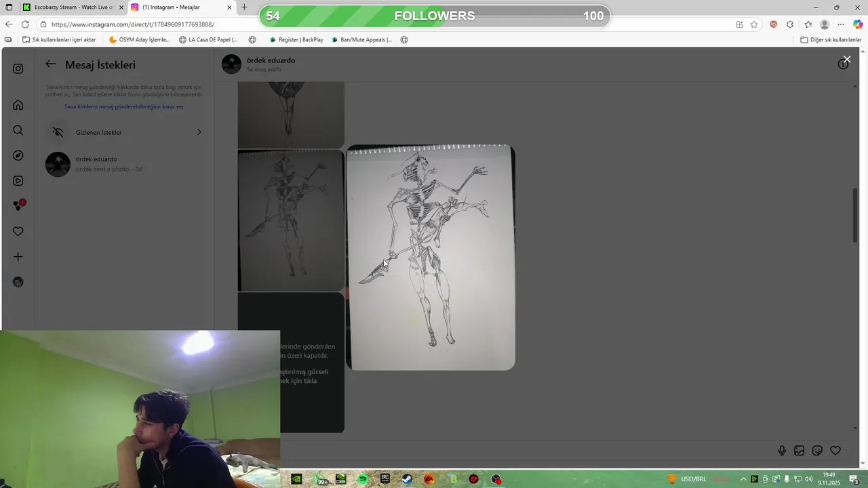The image size is (868, 488).
Task: Click the split screen icon in address bar
Action: point(739,24)
